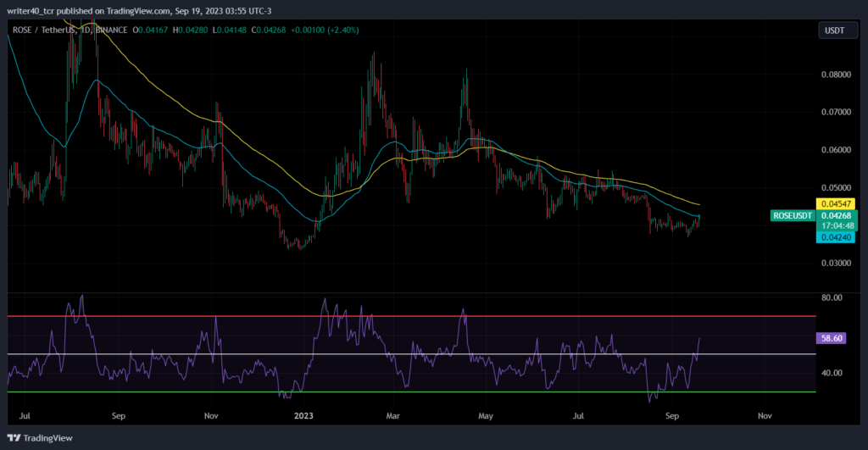Click the Sep label on the left of time axis
The image size is (868, 450).
(x=119, y=416)
